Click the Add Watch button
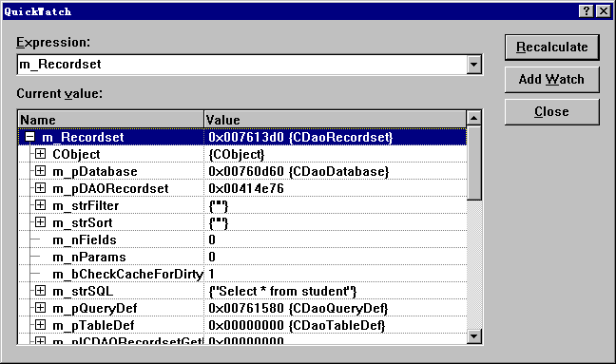This screenshot has height=364, width=616. pyautogui.click(x=552, y=79)
